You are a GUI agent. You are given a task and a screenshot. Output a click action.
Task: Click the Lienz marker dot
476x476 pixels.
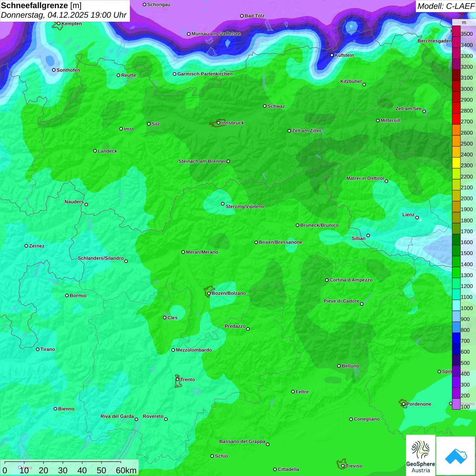coord(417,218)
